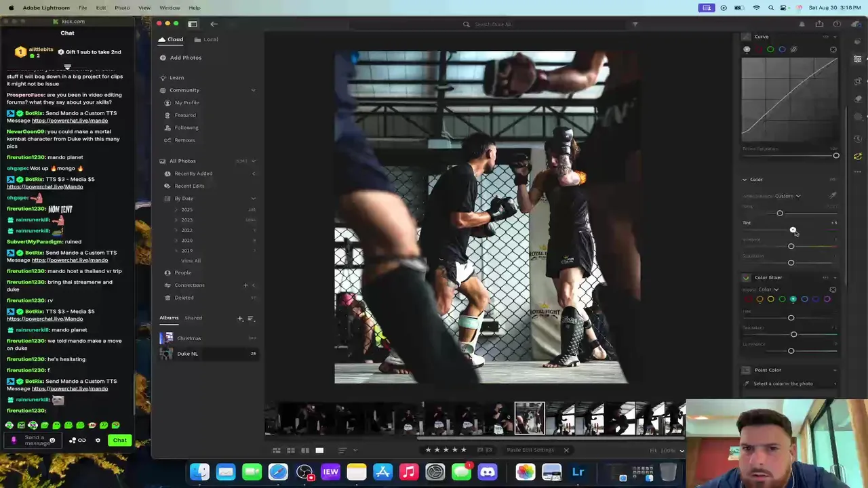This screenshot has width=868, height=488.
Task: Click the Tint slider handle
Action: pyautogui.click(x=793, y=230)
